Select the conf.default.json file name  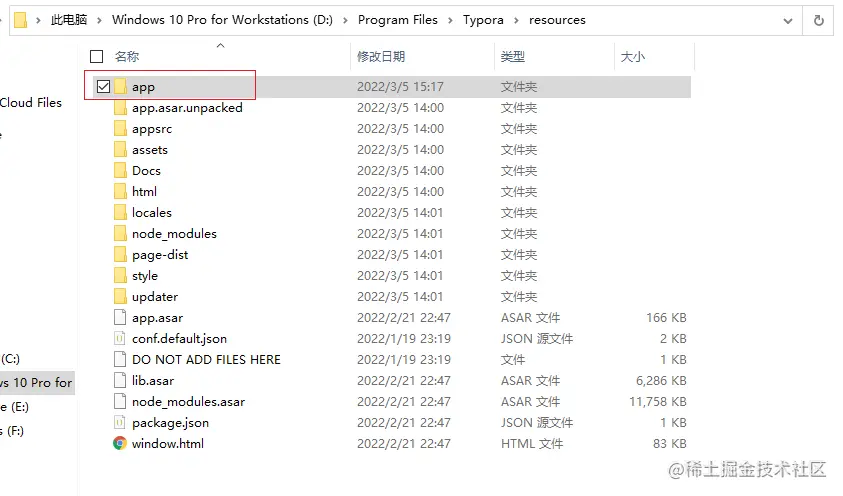coord(179,339)
